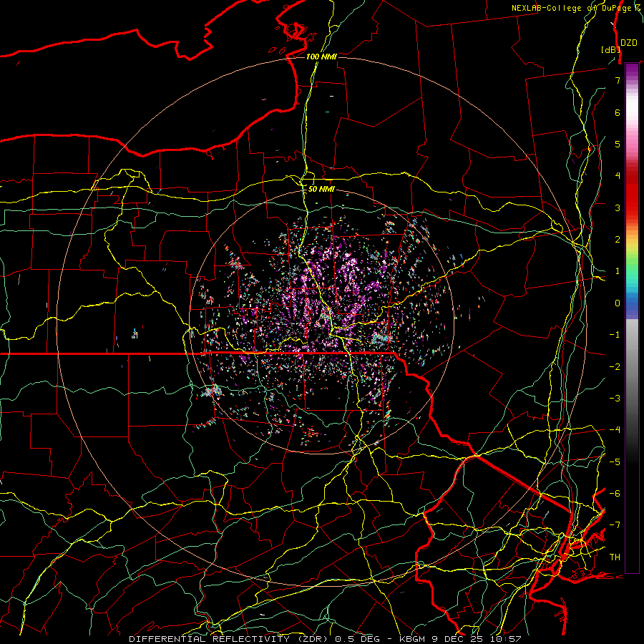This screenshot has height=644, width=644.
Task: Click the 6 value on color scale
Action: [618, 112]
